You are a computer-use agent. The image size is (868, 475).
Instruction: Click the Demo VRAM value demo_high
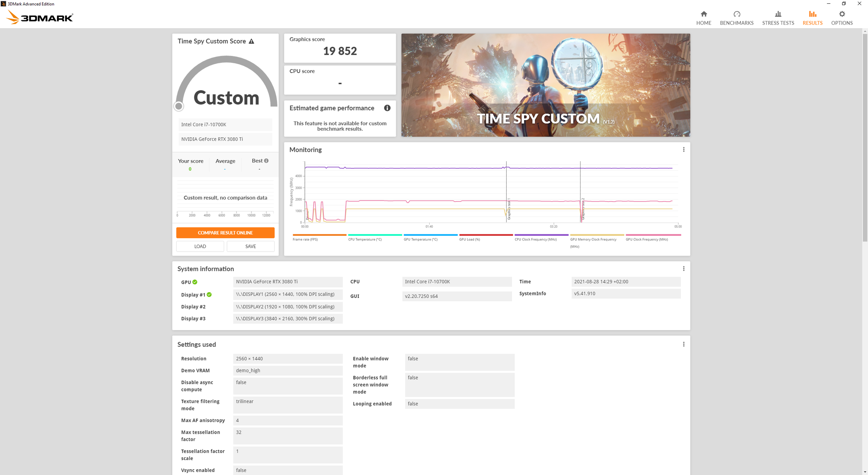point(288,370)
